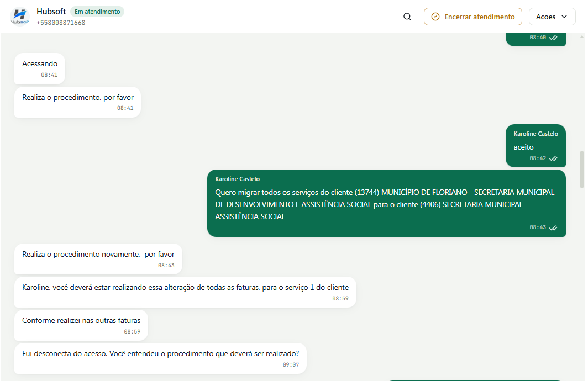Click the chat vertical scrollbar thumb
This screenshot has height=381, width=588.
[582, 170]
